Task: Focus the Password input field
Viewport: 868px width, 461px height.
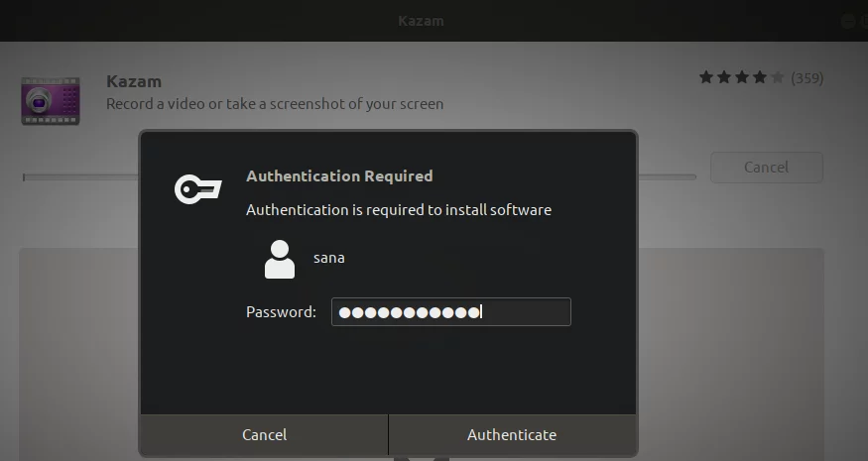Action: click(450, 312)
